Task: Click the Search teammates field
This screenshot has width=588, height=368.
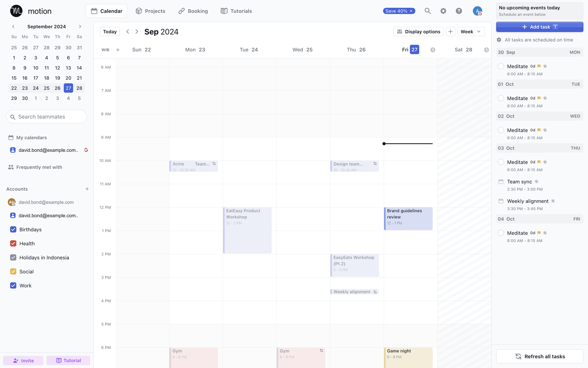Action: (47, 117)
